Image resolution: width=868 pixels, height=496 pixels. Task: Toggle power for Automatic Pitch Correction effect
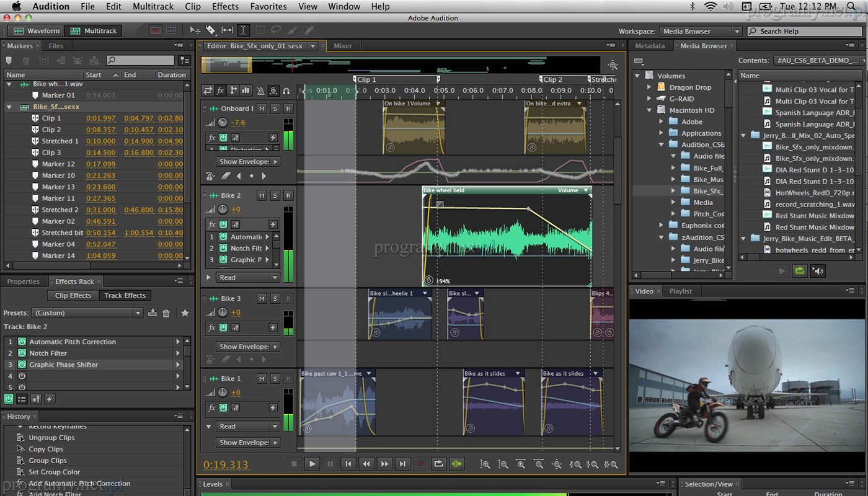22,342
